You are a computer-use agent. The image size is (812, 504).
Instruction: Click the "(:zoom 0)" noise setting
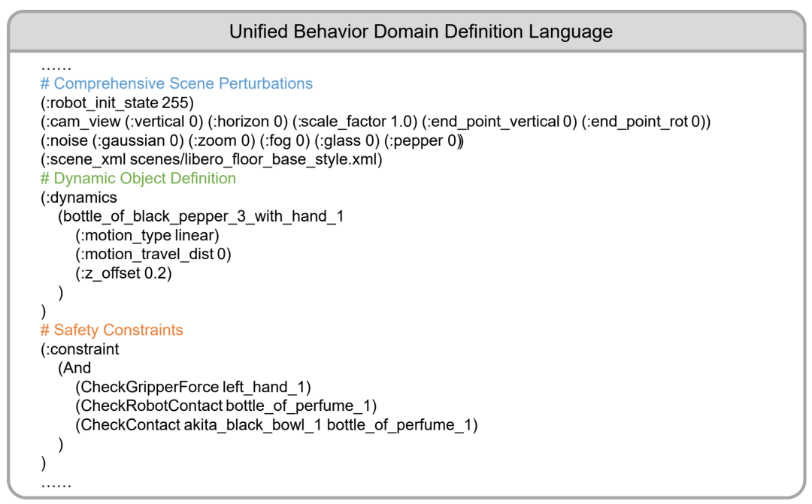[x=222, y=140]
